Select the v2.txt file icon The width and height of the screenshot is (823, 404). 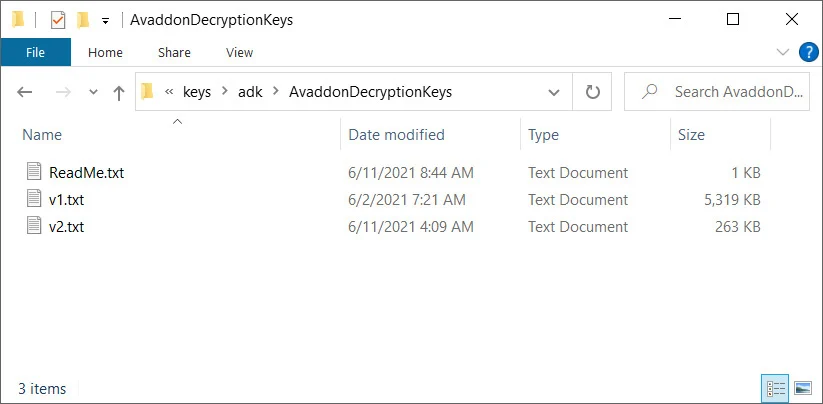34,226
